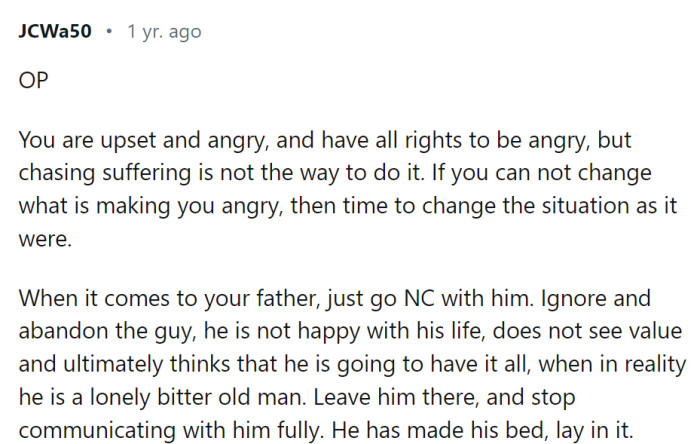Click the paragraph starting 'You are upset'
The width and height of the screenshot is (700, 444).
[348, 189]
